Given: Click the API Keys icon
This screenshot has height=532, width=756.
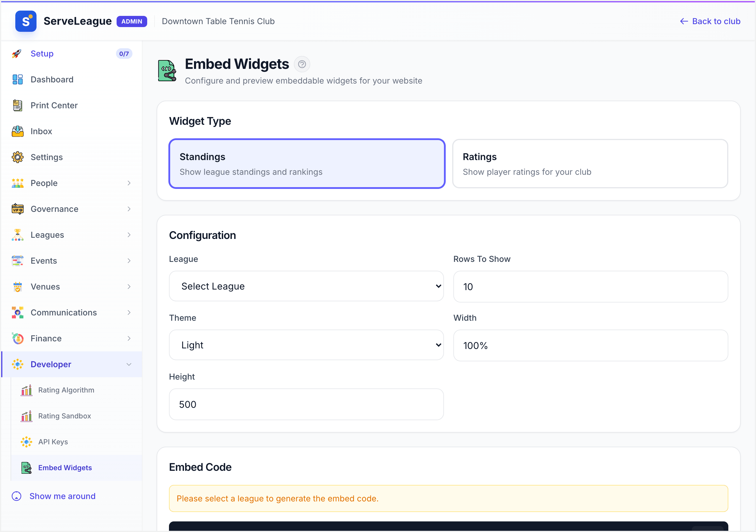Looking at the screenshot, I should [x=26, y=442].
